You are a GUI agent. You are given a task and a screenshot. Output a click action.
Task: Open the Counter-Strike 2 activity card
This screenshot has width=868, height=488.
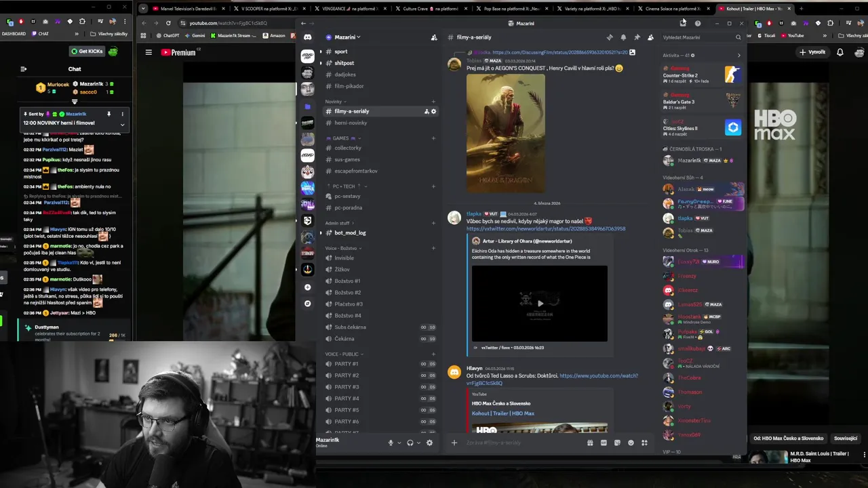point(702,75)
